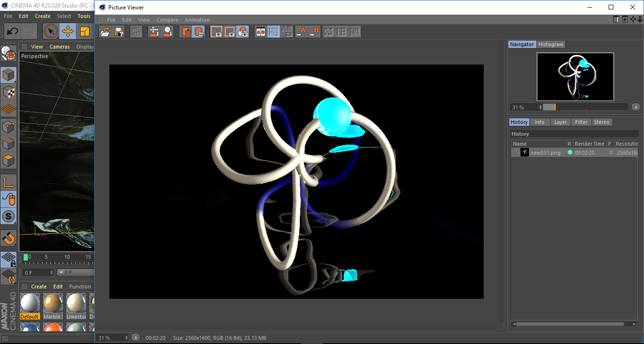Toggle the highlighted auto-clear history icon
Image resolution: width=644 pixels, height=344 pixels.
click(199, 32)
